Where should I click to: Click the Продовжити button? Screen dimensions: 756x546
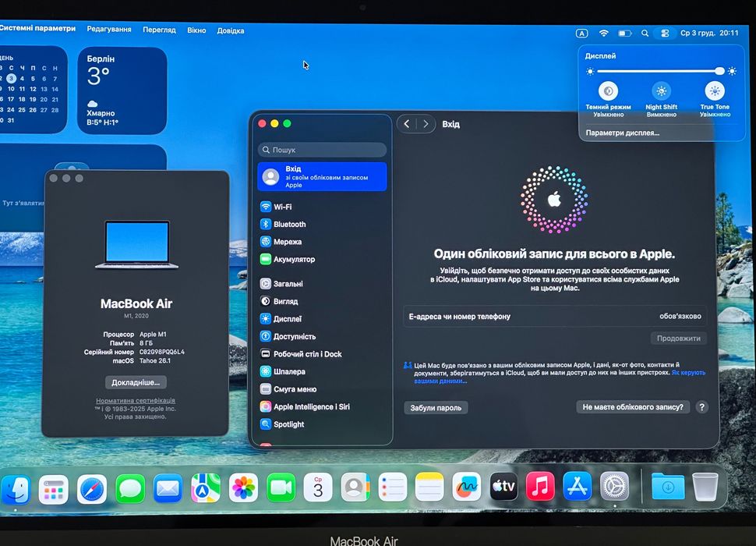click(x=678, y=338)
